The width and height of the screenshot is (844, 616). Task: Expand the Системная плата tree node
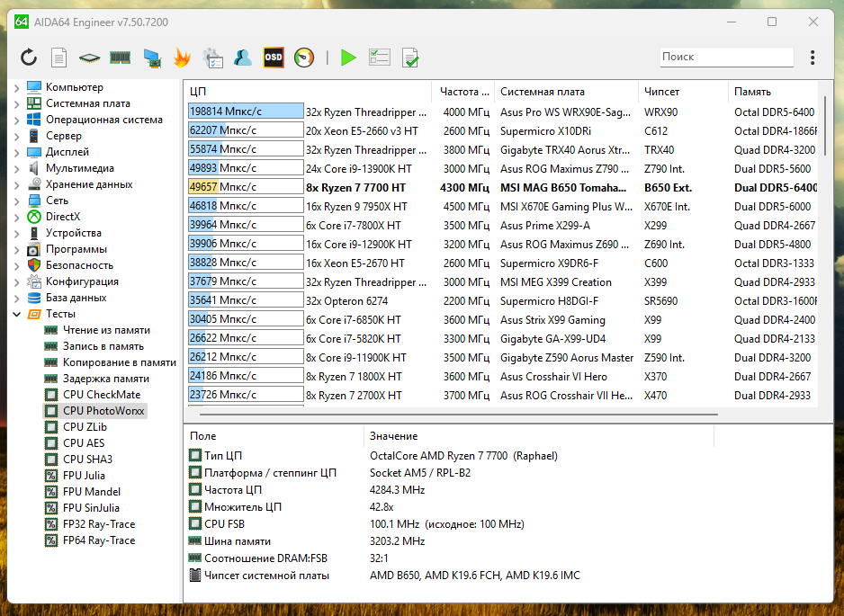pyautogui.click(x=17, y=103)
